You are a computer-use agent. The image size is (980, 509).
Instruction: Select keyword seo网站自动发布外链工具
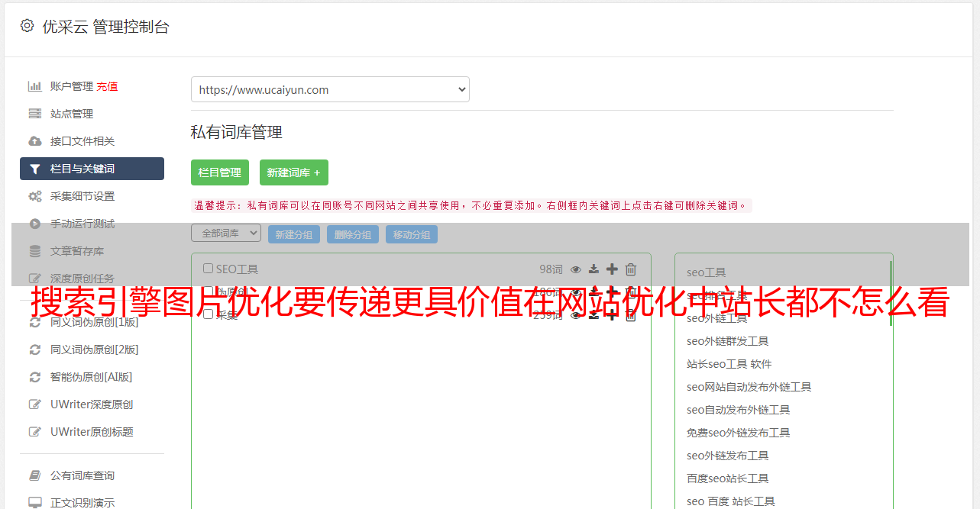(749, 387)
